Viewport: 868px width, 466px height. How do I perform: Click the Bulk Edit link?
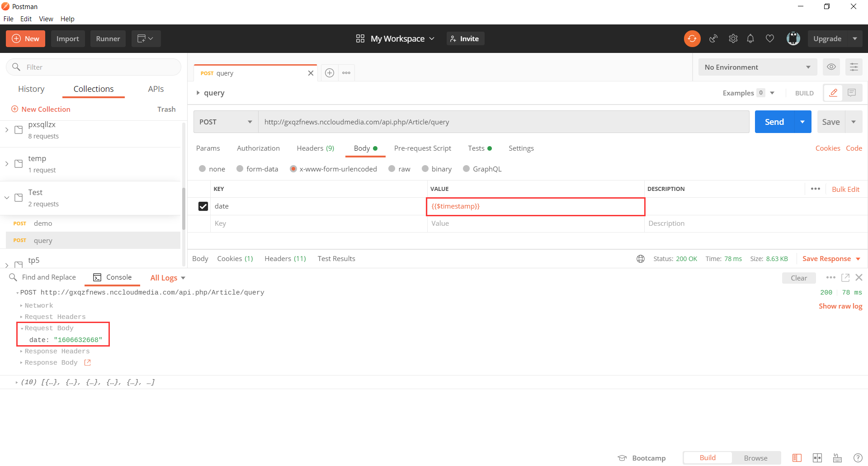tap(845, 189)
